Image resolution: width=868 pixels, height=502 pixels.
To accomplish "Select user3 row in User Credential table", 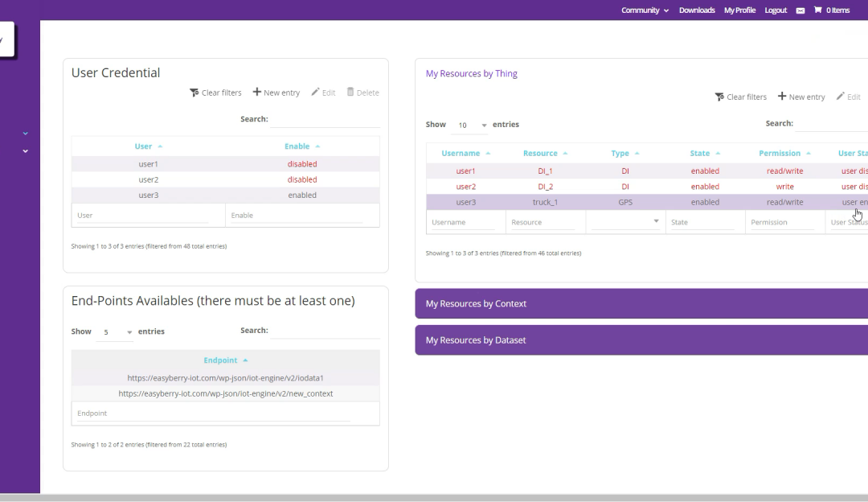I will (x=225, y=195).
